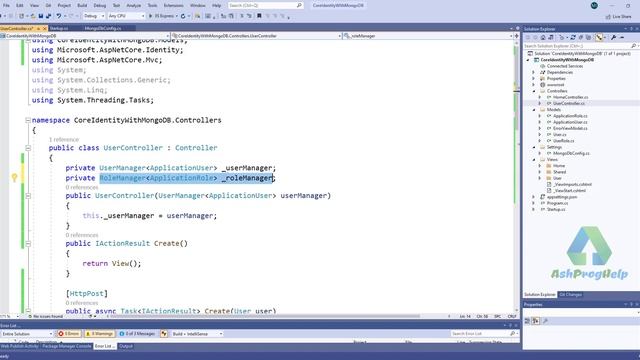This screenshot has width=640, height=360.
Task: Switch to the Solution Explorer tab
Action: point(540,295)
